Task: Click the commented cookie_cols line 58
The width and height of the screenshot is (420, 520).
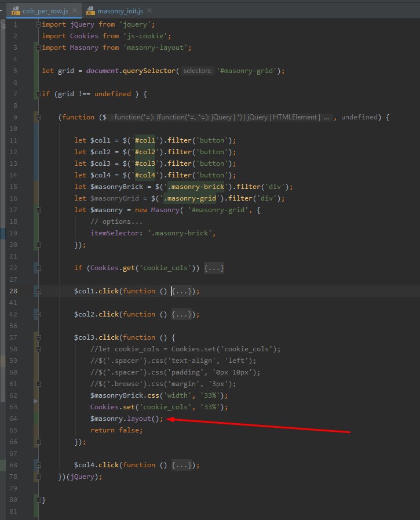Action: pyautogui.click(x=185, y=349)
